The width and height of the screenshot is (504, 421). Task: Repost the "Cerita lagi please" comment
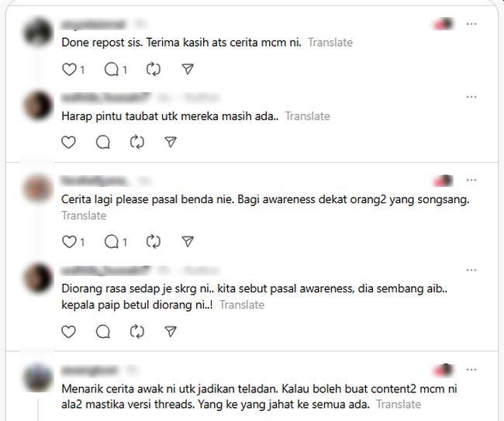tap(154, 242)
